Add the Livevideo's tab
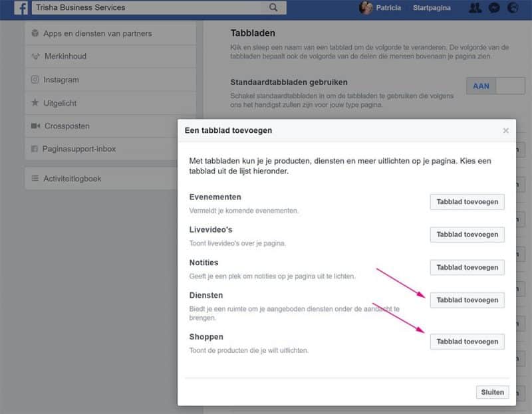The image size is (532, 414). 467,235
